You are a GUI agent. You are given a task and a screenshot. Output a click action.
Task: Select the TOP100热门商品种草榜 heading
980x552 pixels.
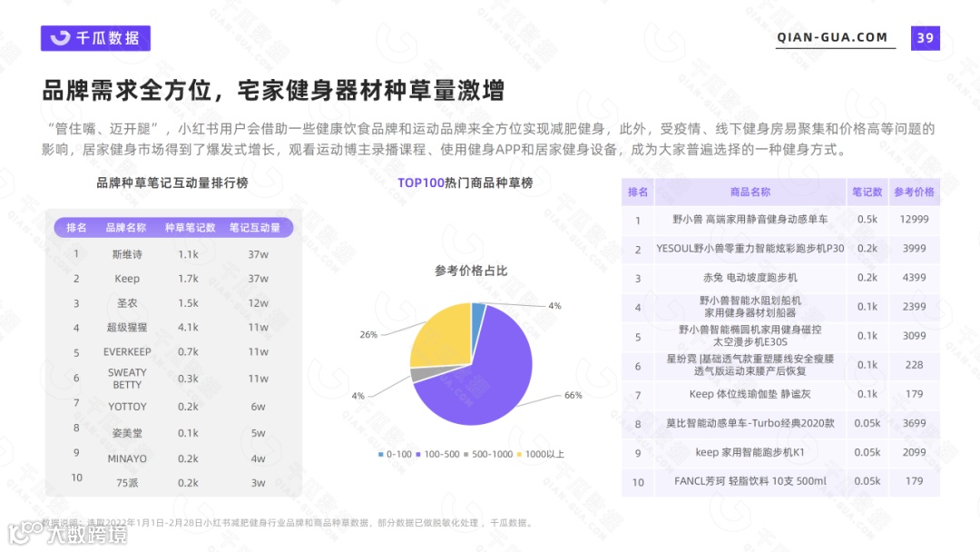pyautogui.click(x=465, y=182)
